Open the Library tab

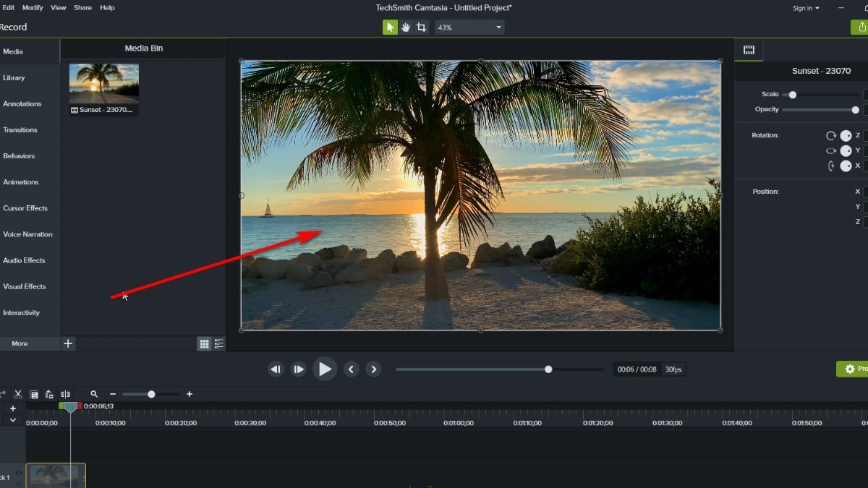pos(30,78)
